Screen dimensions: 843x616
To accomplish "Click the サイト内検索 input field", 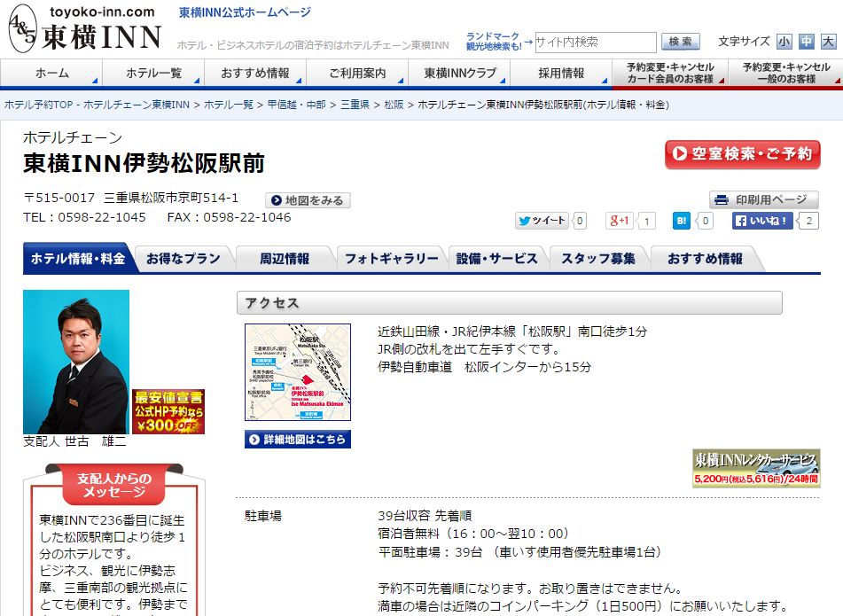I will point(595,42).
